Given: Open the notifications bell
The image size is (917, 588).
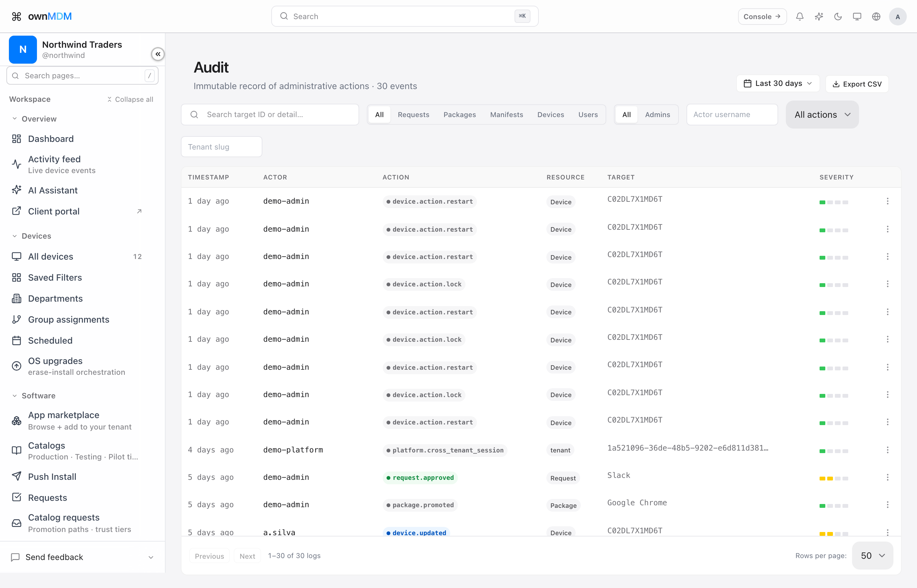Looking at the screenshot, I should (x=800, y=17).
